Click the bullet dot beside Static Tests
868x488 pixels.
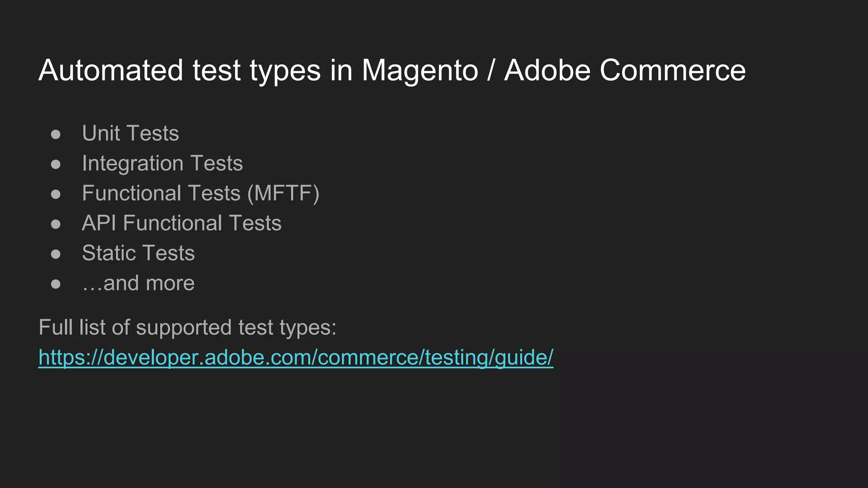tap(56, 254)
